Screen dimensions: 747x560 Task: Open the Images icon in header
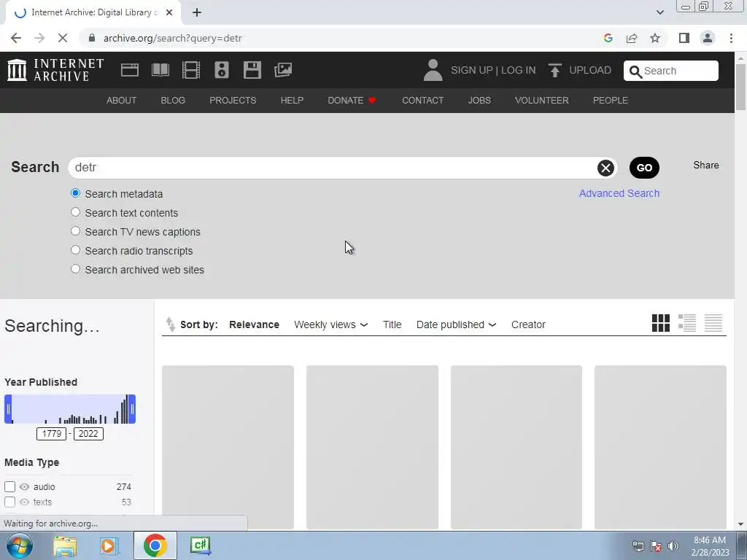(x=283, y=70)
